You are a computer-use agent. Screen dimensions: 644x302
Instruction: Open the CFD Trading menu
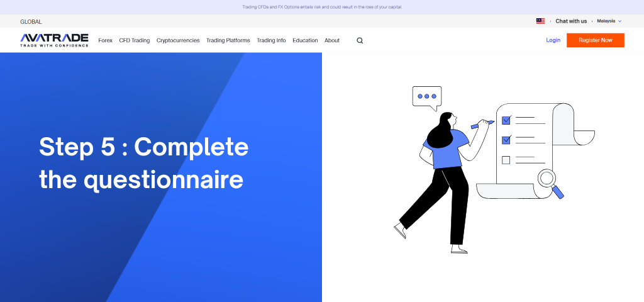click(x=135, y=40)
